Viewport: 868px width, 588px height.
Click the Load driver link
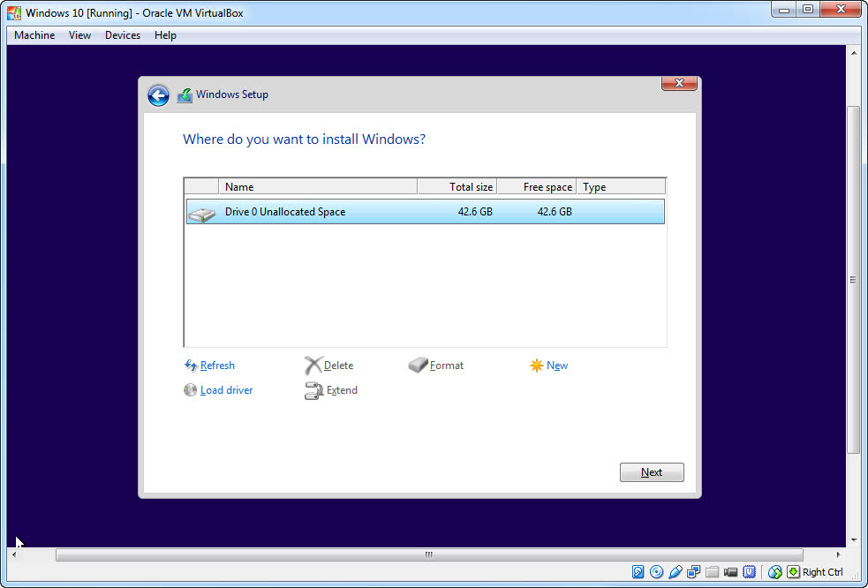(226, 390)
